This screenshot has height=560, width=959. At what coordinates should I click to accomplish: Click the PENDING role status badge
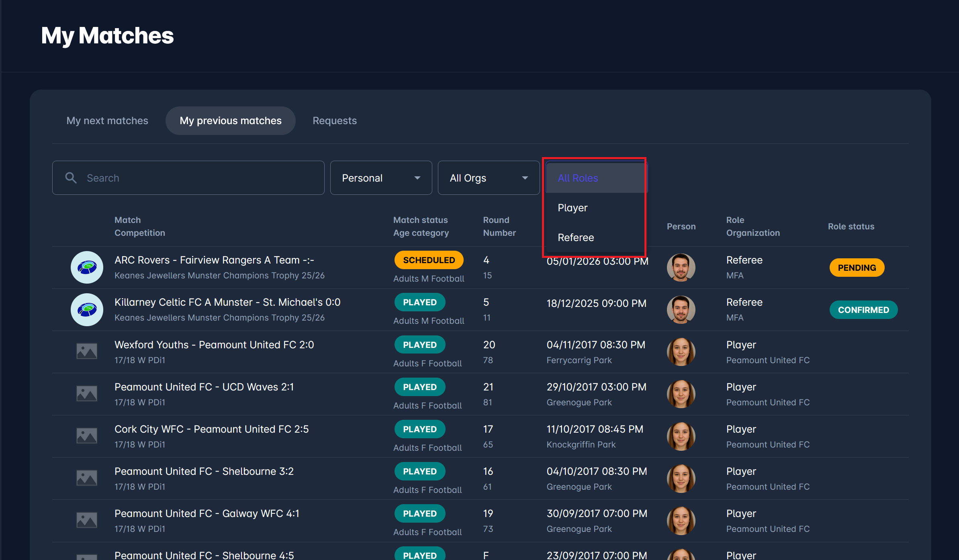point(857,268)
